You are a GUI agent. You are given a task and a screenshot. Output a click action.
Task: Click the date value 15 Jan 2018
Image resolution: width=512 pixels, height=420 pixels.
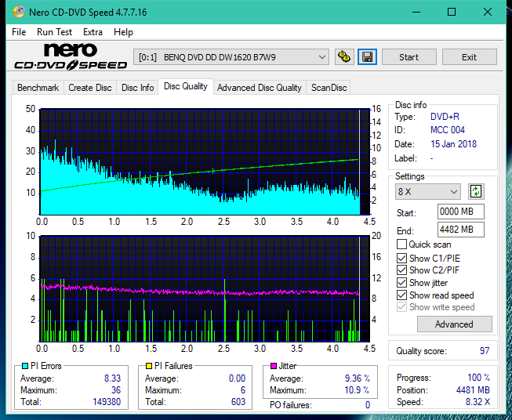[453, 144]
